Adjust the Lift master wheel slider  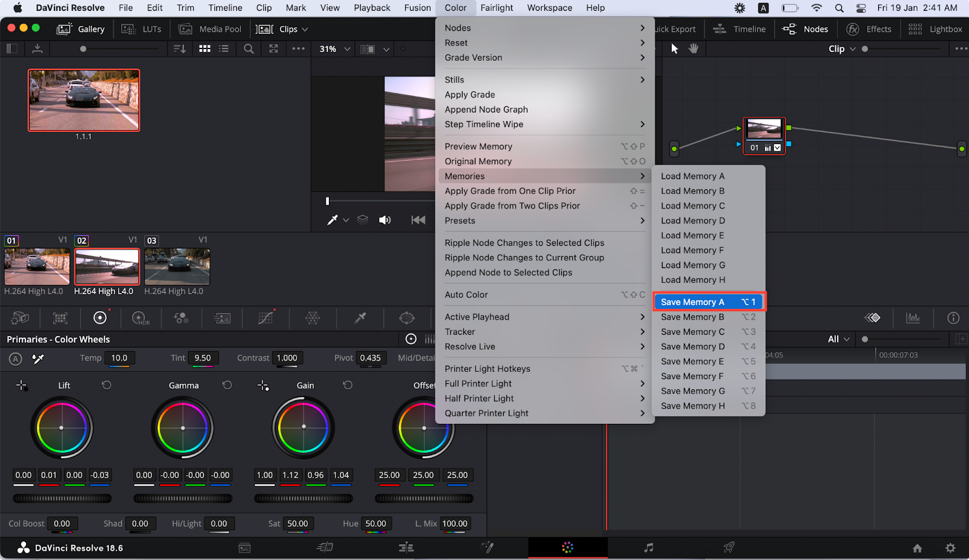tap(62, 499)
